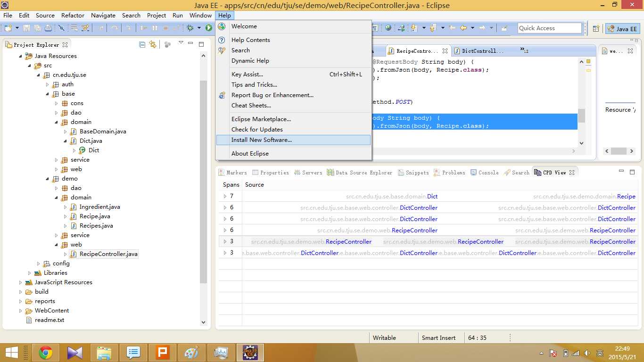Click the Save All toolbar icon
Viewport: 644px width, 362px height.
tap(37, 28)
